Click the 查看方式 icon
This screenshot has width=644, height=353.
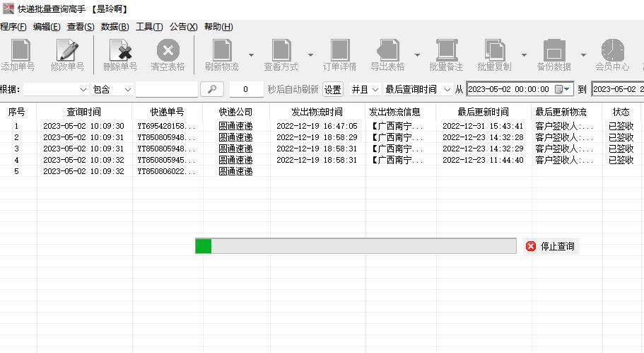[281, 50]
